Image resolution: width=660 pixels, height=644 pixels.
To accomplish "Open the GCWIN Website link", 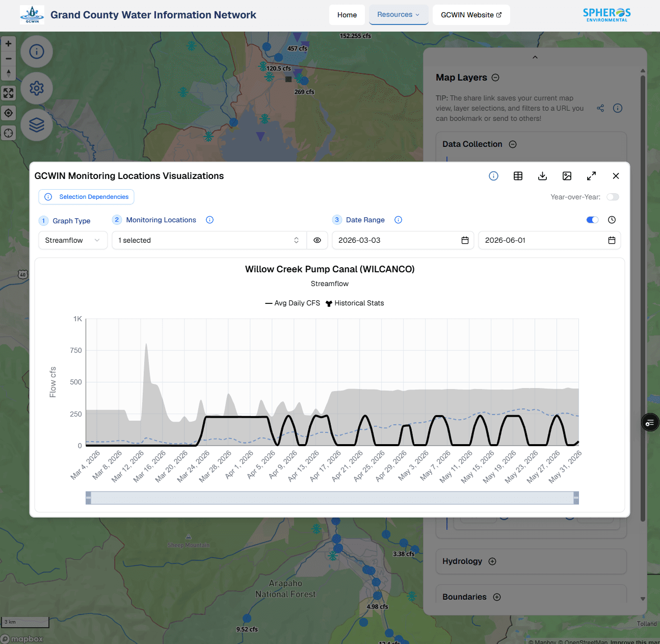I will 471,15.
